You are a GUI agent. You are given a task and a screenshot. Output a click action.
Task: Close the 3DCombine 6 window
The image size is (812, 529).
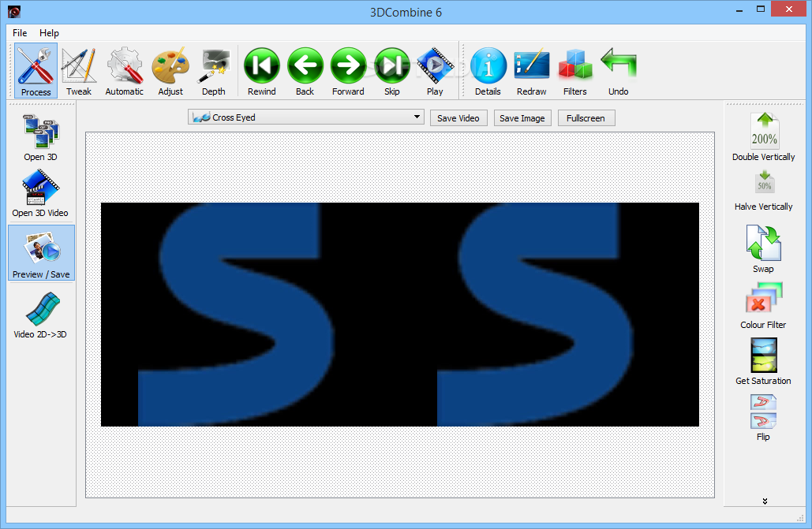tap(788, 9)
